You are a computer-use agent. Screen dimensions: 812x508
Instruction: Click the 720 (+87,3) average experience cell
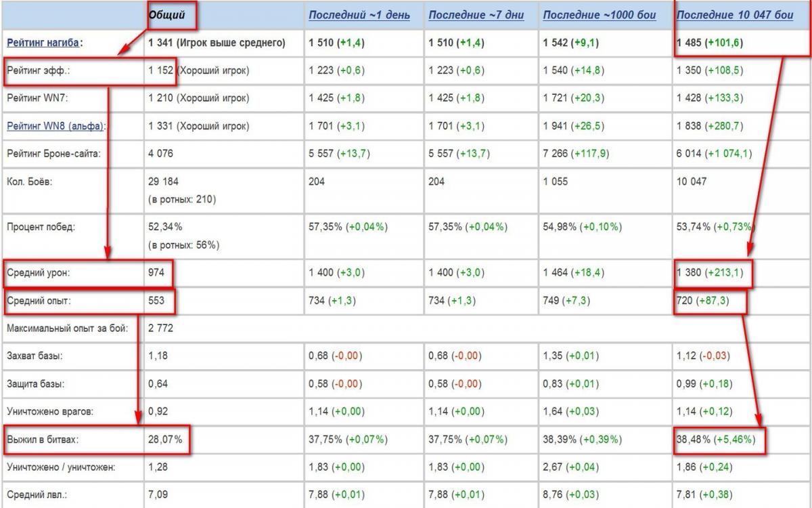(x=702, y=301)
